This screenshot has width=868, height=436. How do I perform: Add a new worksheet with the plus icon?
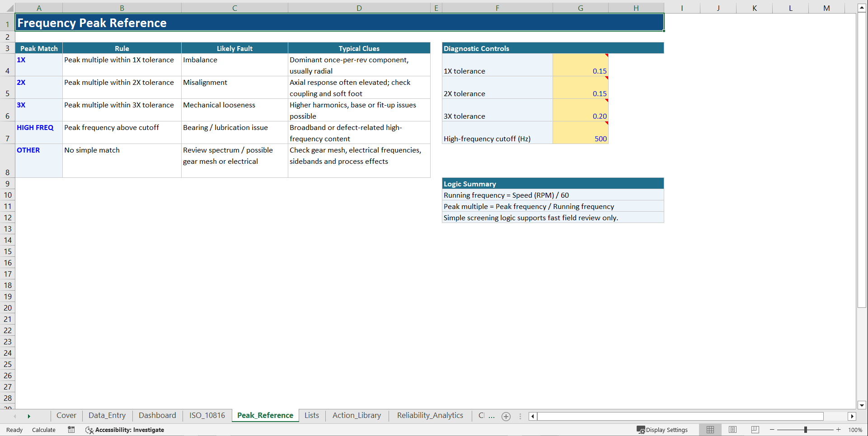(506, 416)
